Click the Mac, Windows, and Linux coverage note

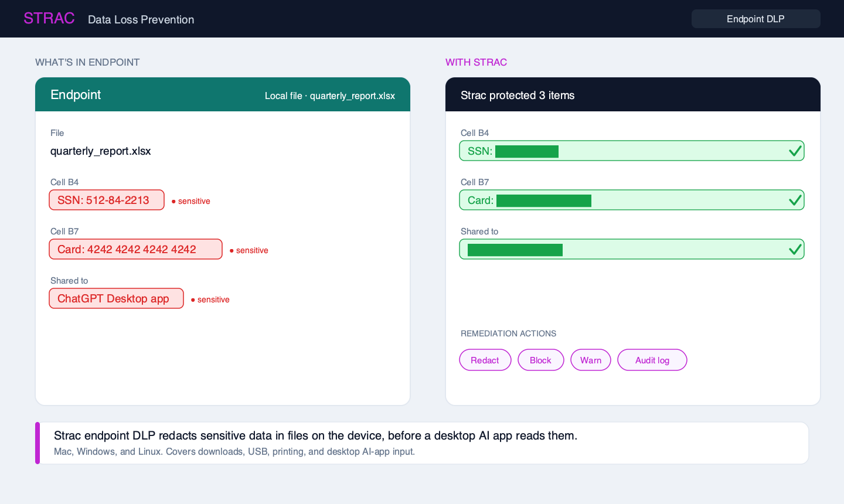(x=234, y=451)
